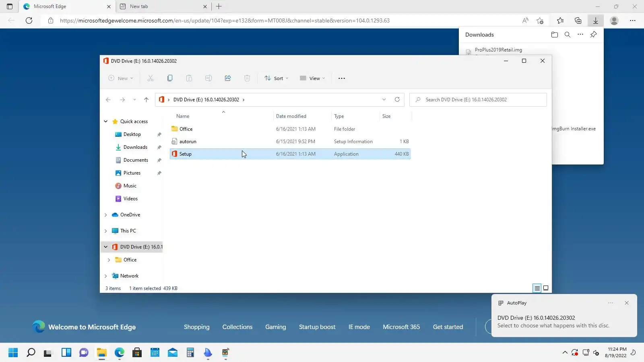
Task: Expand the Network tree node
Action: pos(106,276)
